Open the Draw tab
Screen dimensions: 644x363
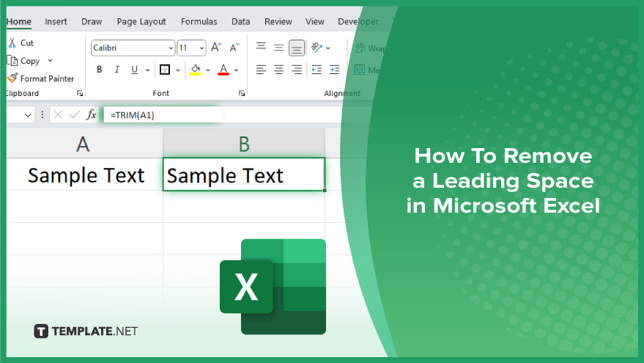(x=92, y=21)
